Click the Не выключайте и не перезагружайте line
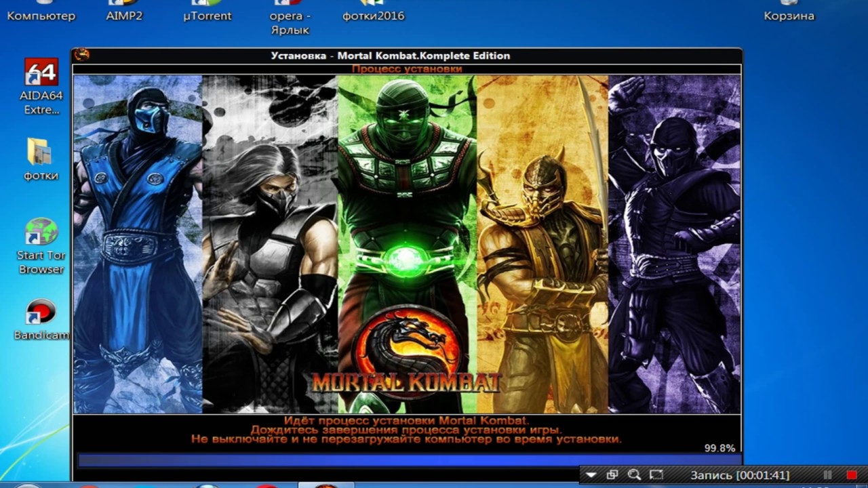The height and width of the screenshot is (488, 868). click(x=406, y=439)
